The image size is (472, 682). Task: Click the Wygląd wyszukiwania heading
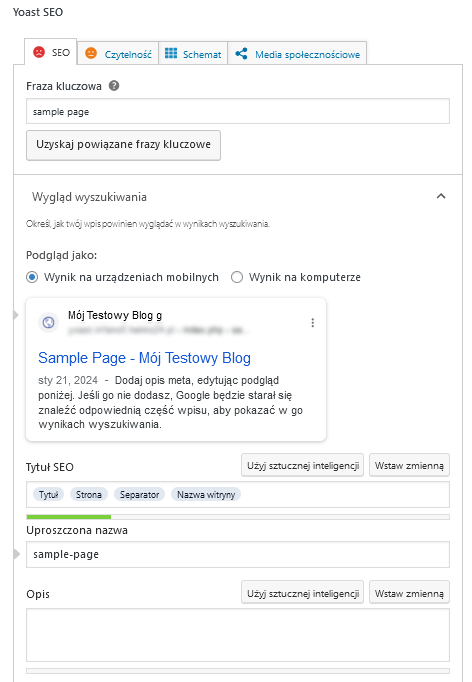(x=89, y=197)
